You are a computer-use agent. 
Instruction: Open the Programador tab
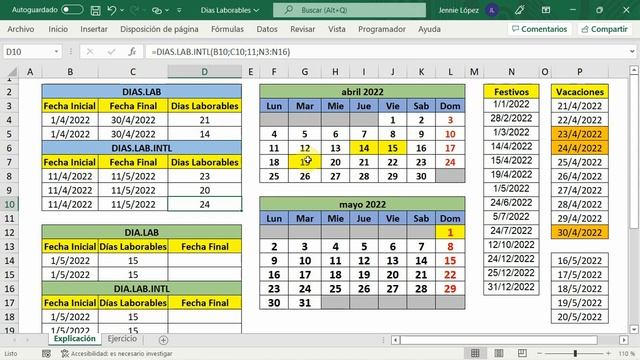pyautogui.click(x=382, y=29)
